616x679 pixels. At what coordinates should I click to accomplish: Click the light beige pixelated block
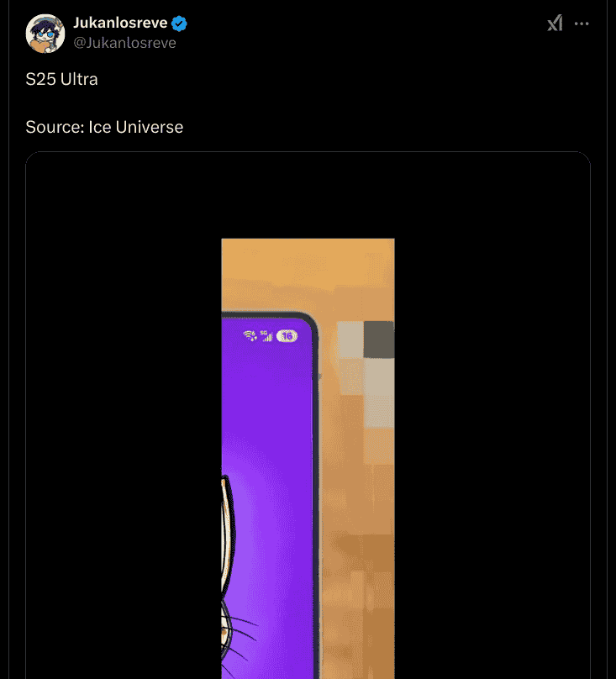[350, 339]
